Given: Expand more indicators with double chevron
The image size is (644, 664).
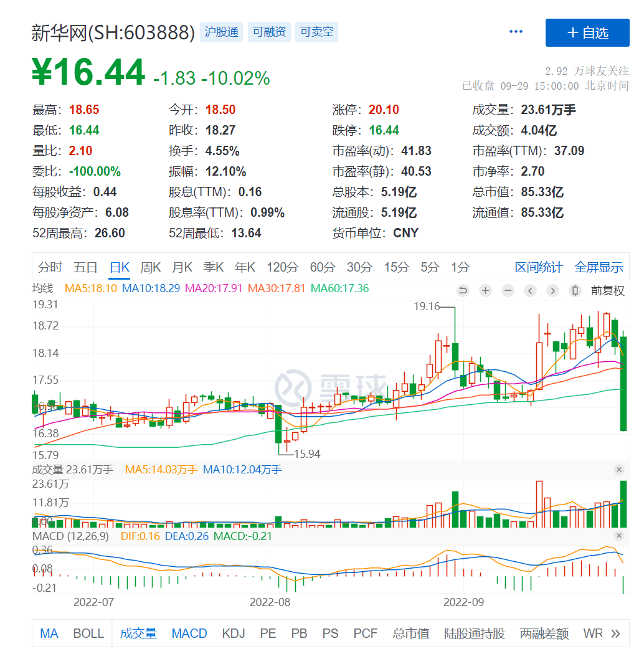Looking at the screenshot, I should 615,633.
